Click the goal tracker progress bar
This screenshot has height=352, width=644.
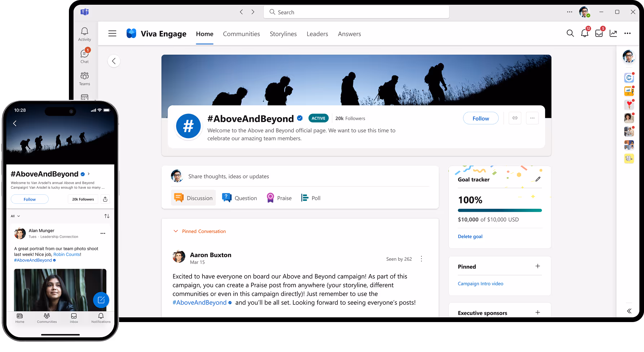pos(500,210)
